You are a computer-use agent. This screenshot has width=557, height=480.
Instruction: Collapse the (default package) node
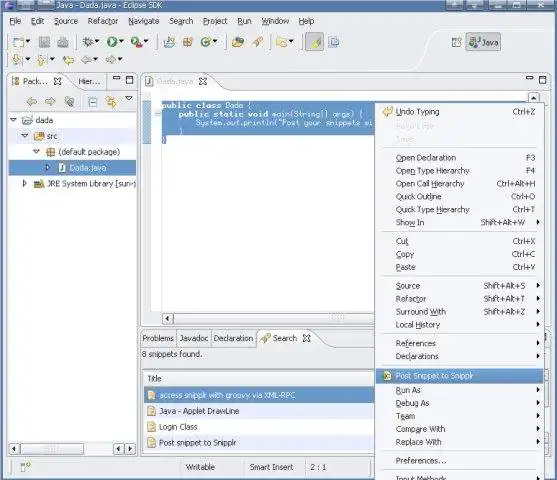36,152
